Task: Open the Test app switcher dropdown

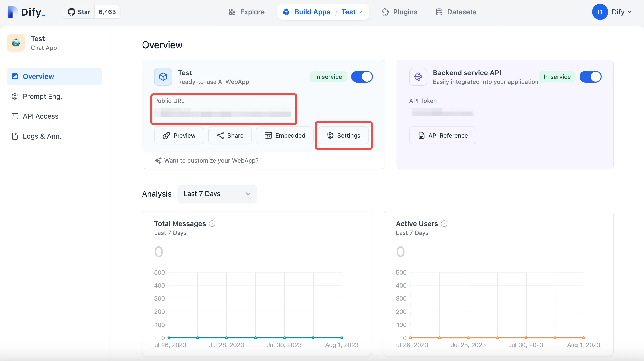Action: pyautogui.click(x=352, y=12)
